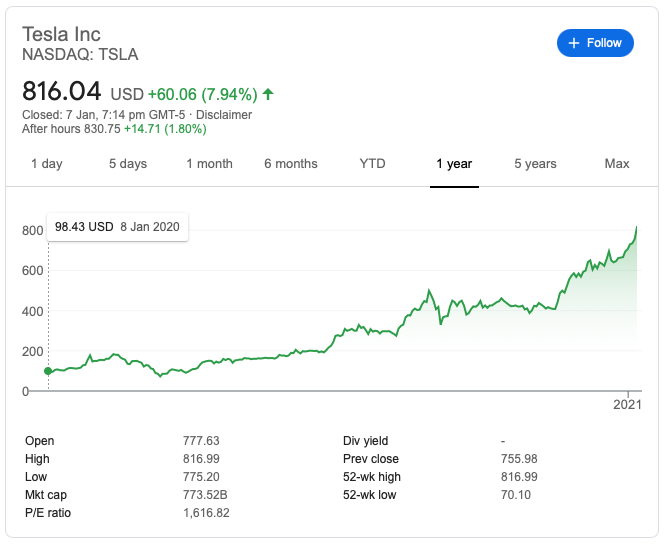This screenshot has height=552, width=664.
Task: Click the Closed: 7 Jan timestamp text
Action: [x=103, y=115]
